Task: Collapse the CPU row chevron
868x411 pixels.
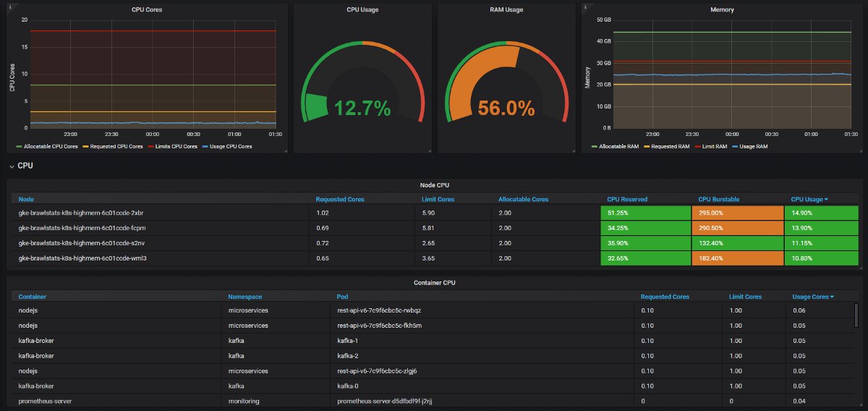Action: click(12, 166)
